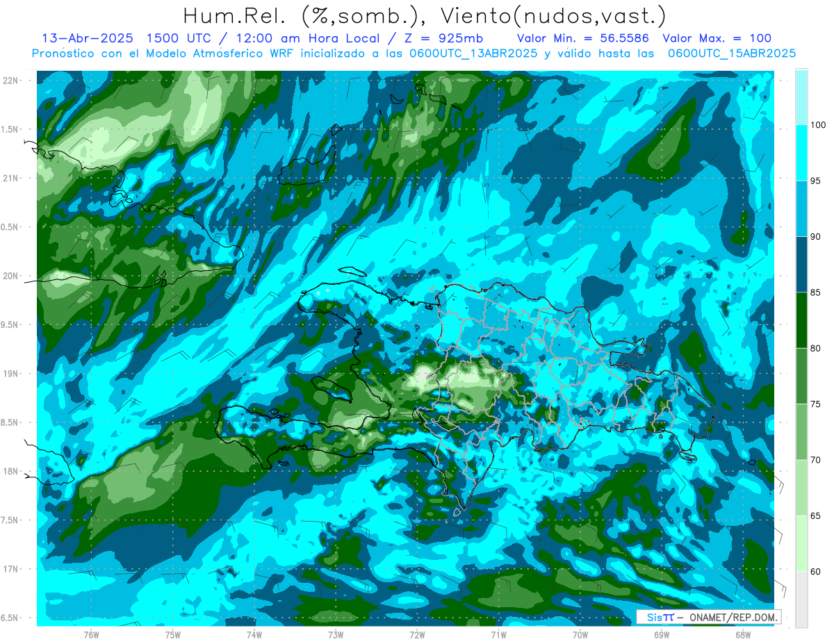
Task: Click the '73W' longitude axis label
Action: pyautogui.click(x=336, y=634)
